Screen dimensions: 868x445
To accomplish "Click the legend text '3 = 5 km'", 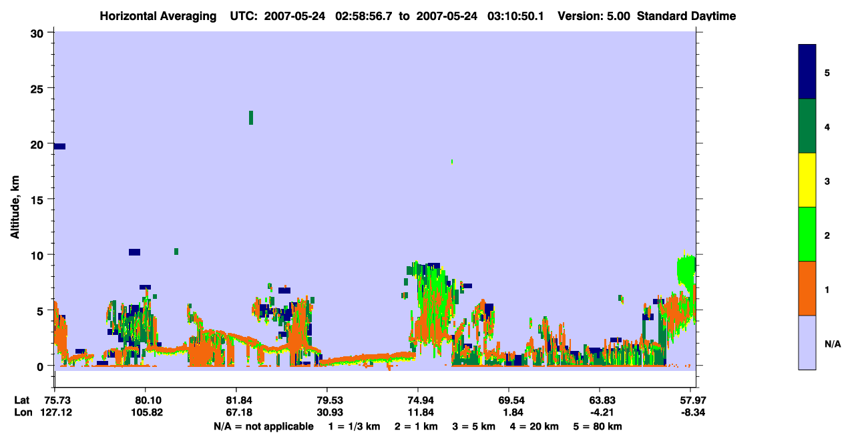I will (473, 426).
